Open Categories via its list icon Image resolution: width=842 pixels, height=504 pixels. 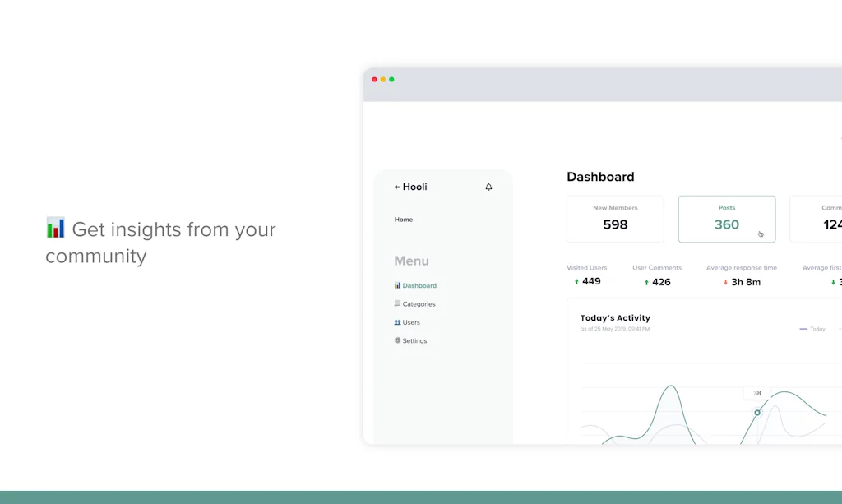tap(397, 303)
